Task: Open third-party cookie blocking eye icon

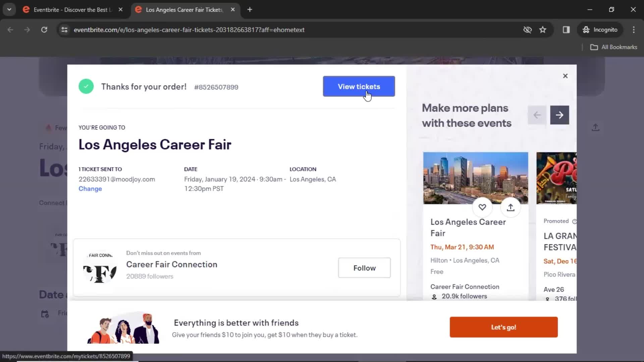Action: pyautogui.click(x=527, y=30)
